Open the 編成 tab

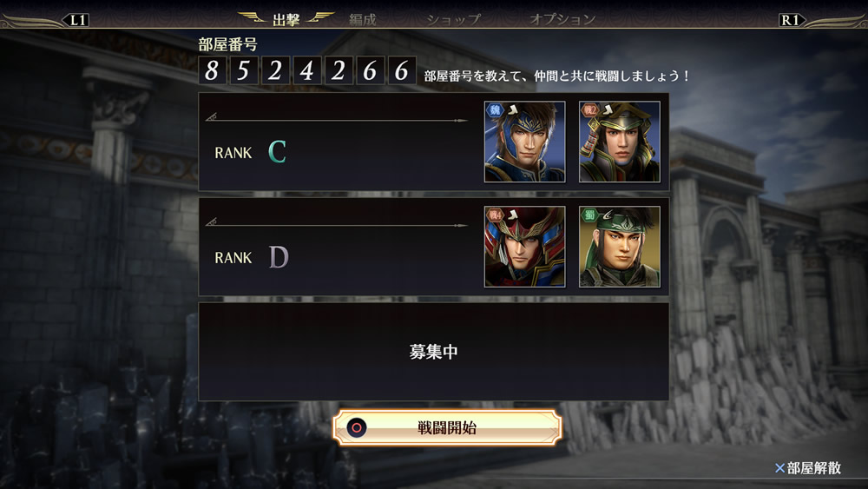coord(363,20)
